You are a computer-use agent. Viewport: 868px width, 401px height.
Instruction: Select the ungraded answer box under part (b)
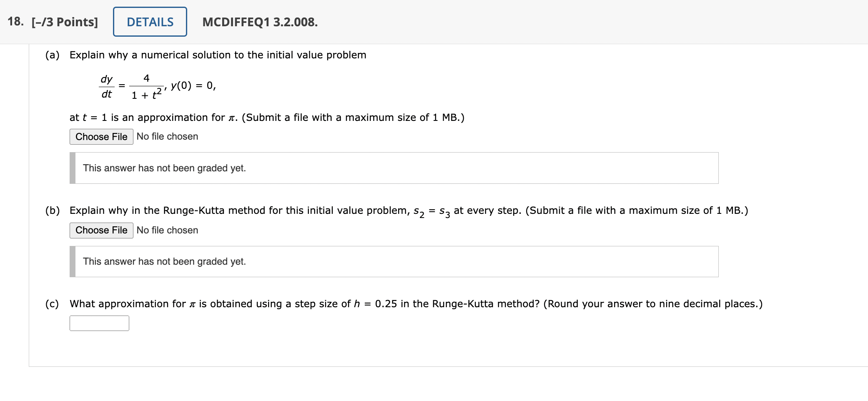(394, 261)
